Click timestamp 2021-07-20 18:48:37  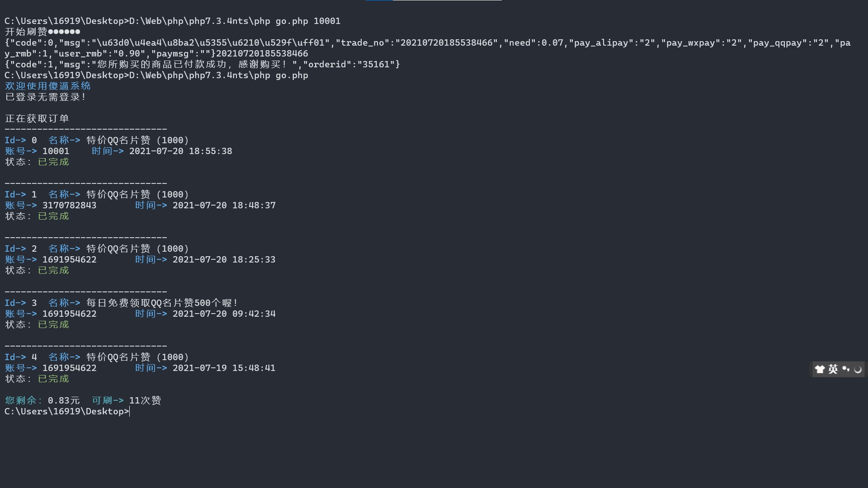point(224,206)
